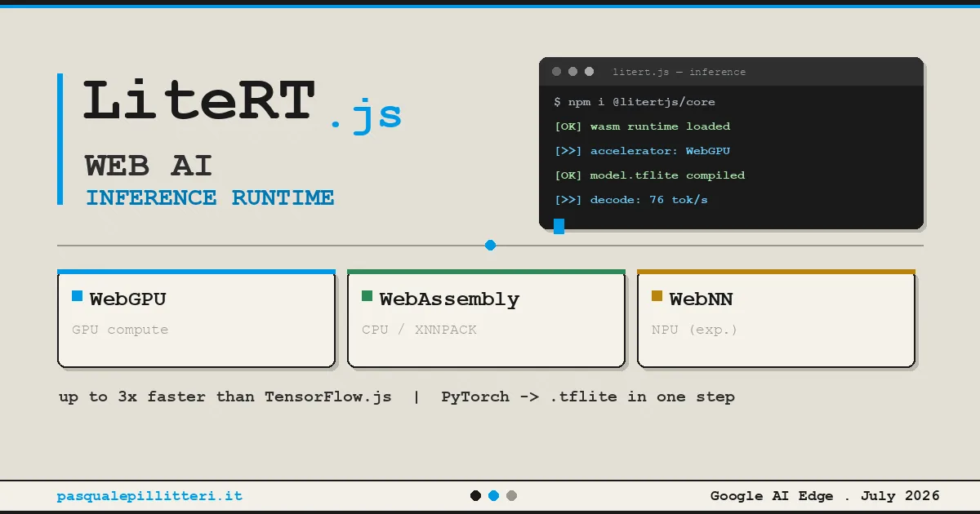Open the WebGPU card

tap(196, 319)
